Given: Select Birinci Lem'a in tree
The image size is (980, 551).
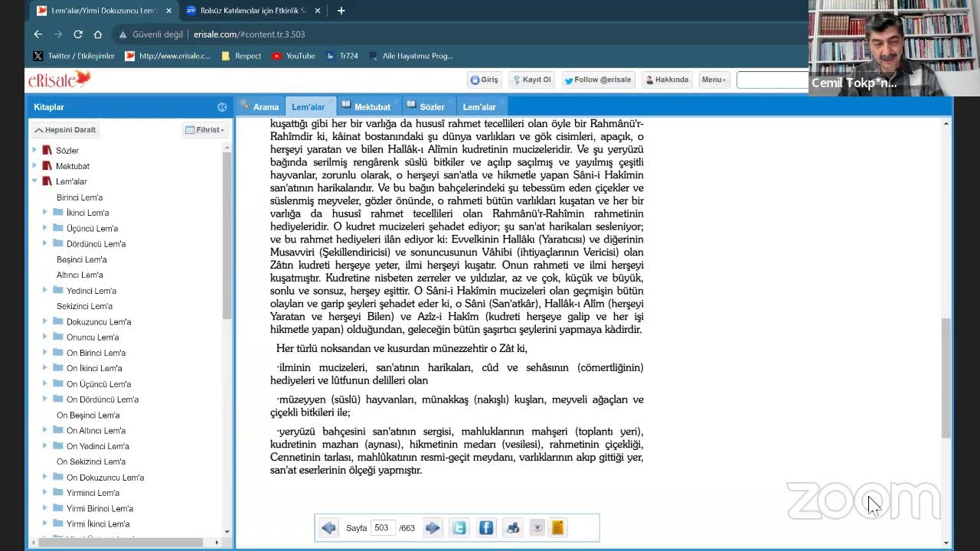Looking at the screenshot, I should [x=80, y=197].
